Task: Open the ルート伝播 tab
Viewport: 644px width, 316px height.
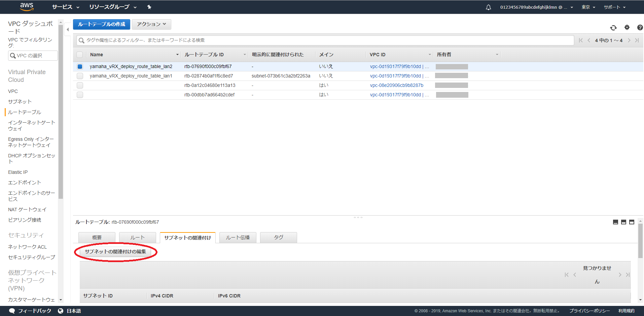Action: pos(238,238)
